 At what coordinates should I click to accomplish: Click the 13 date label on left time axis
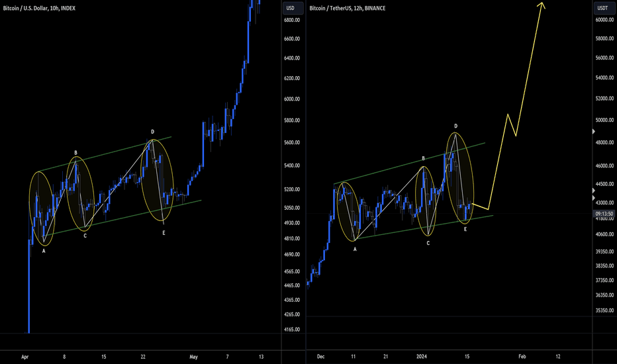261,357
